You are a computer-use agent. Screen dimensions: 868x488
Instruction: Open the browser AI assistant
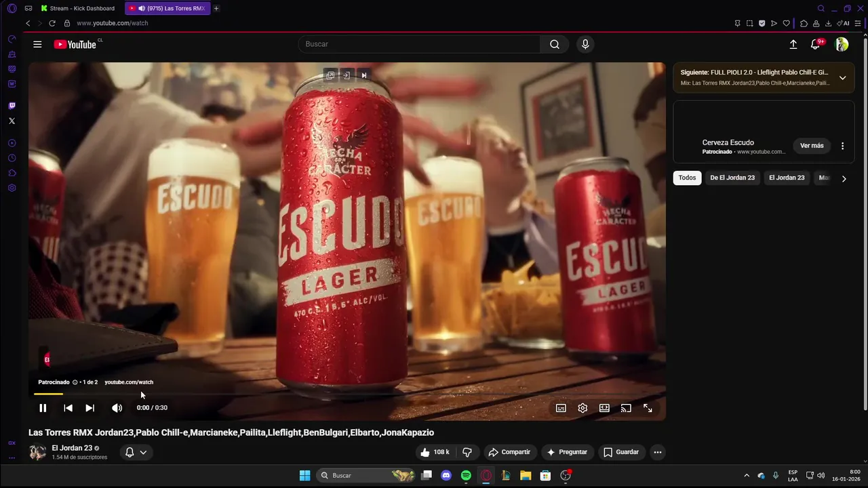[x=843, y=23]
